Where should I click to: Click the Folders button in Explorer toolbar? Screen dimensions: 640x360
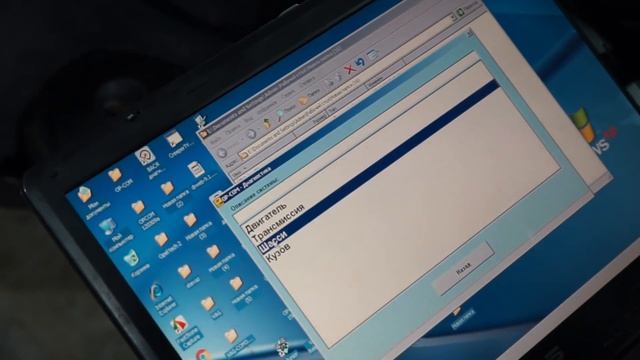[x=309, y=96]
